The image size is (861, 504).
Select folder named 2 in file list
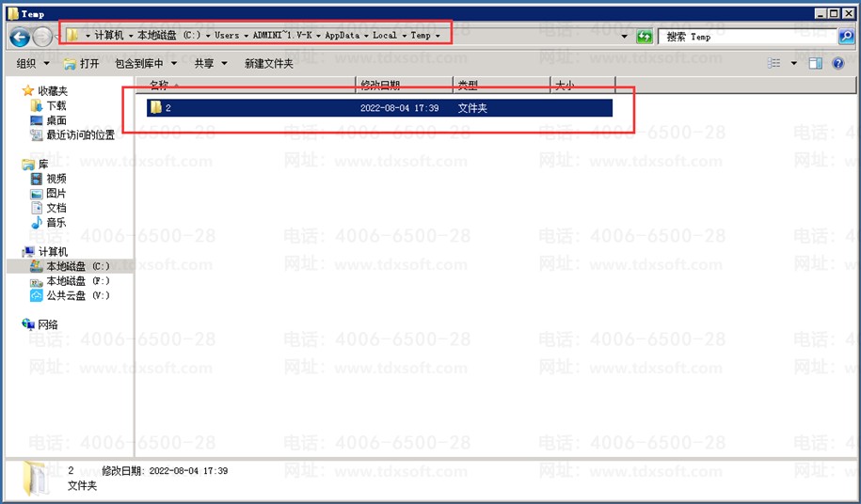(379, 108)
